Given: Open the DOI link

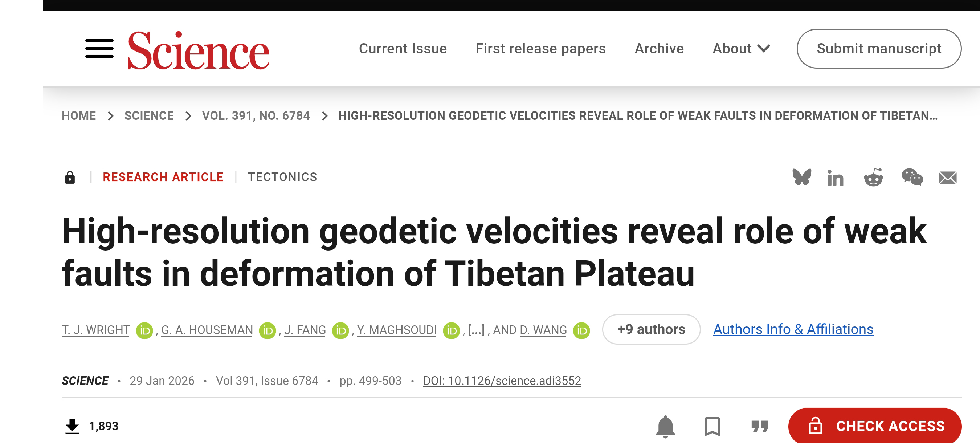Looking at the screenshot, I should tap(502, 381).
